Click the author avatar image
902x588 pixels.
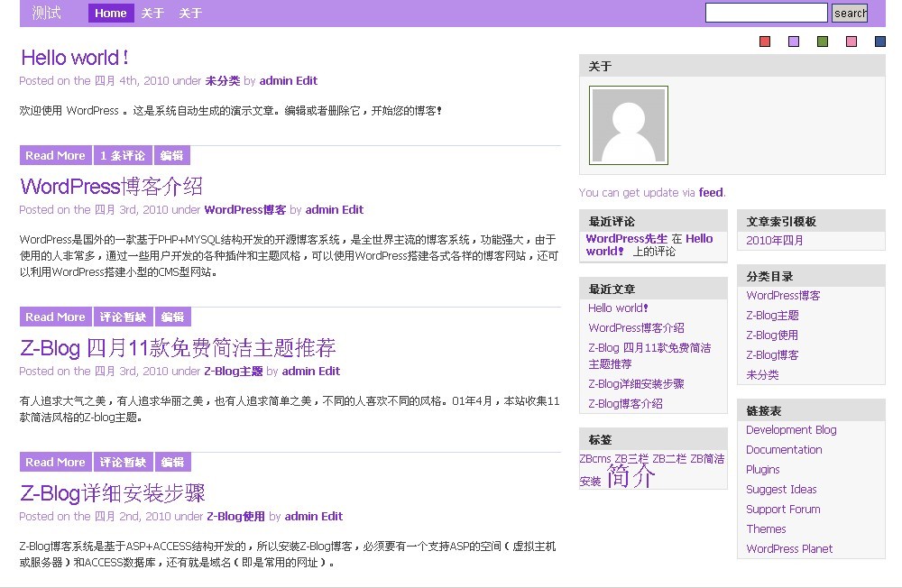pos(628,125)
